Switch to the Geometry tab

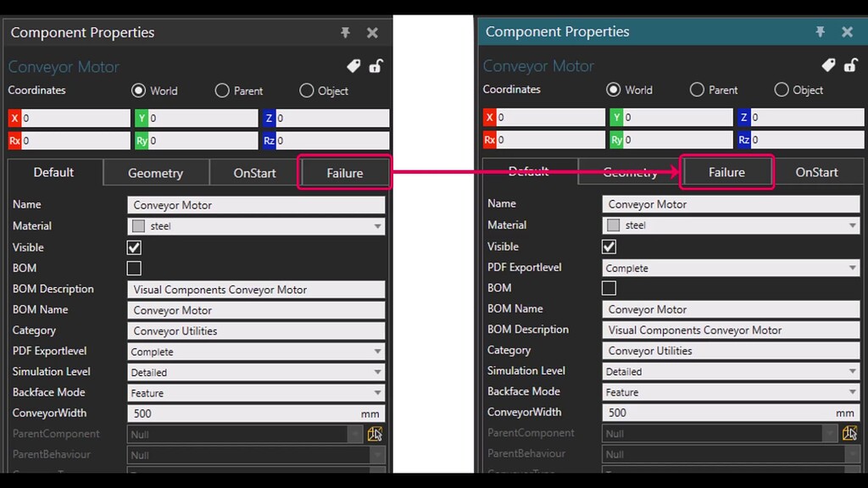tap(155, 172)
